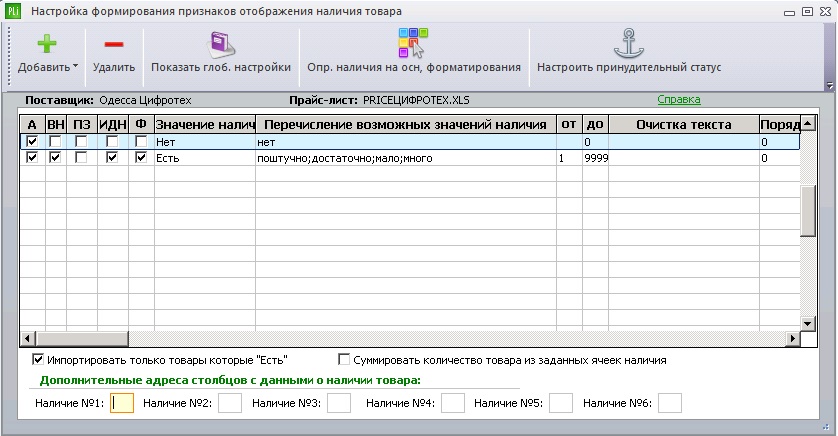
Task: Click the от cell with value 1
Action: [x=569, y=158]
